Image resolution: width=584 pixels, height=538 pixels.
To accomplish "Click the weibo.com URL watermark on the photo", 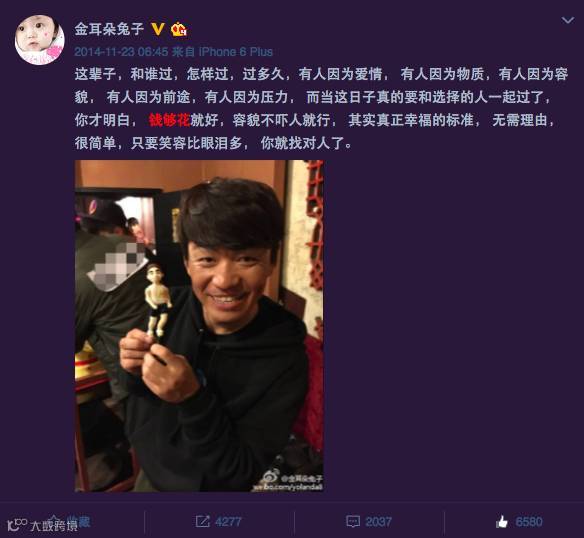I will [288, 487].
